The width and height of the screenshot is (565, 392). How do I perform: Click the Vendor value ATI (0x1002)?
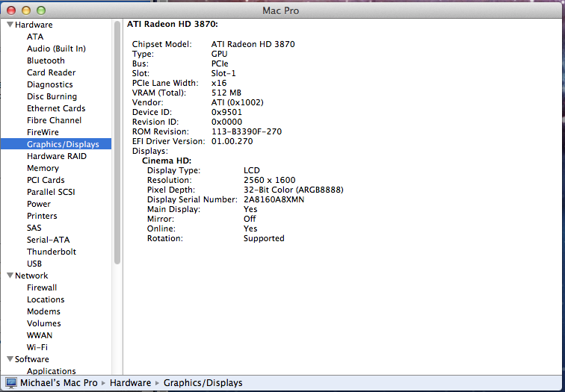tap(237, 102)
